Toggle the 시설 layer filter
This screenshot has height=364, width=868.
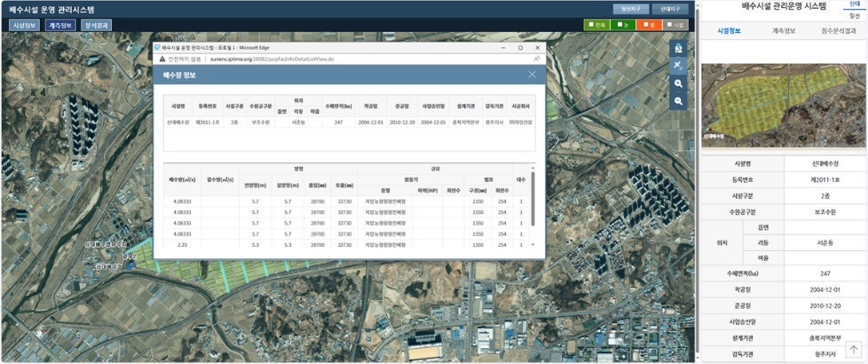pos(676,25)
